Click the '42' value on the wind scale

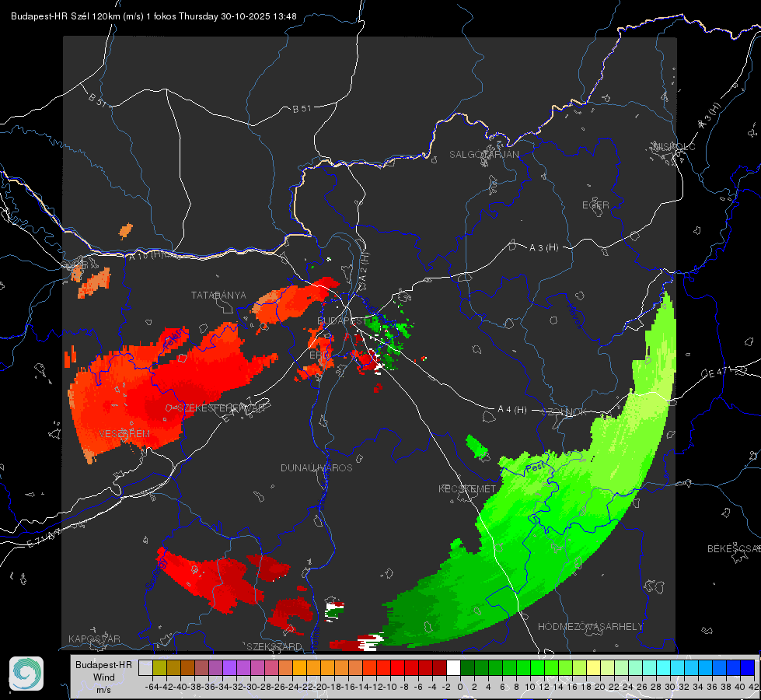coord(753,687)
